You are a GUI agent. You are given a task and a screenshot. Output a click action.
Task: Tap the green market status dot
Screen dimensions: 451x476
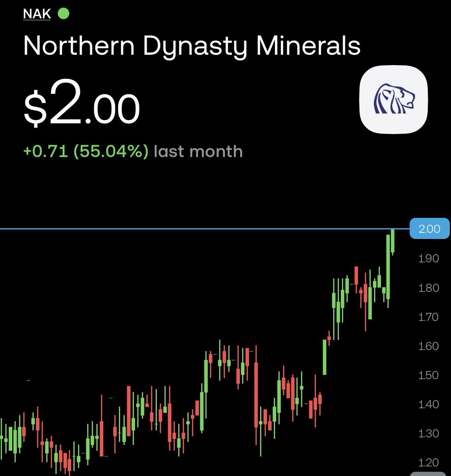(63, 14)
